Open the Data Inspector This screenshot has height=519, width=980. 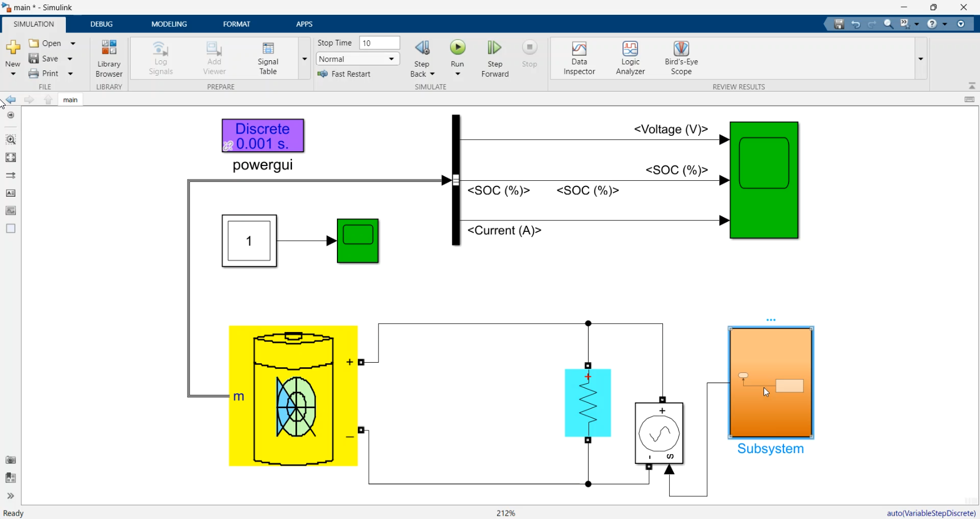point(579,58)
